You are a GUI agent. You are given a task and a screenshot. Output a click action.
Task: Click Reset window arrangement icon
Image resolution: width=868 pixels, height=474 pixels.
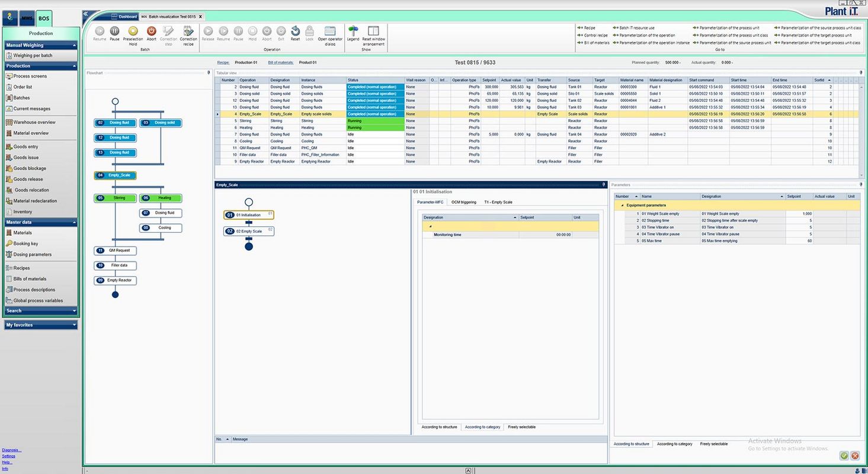[373, 31]
